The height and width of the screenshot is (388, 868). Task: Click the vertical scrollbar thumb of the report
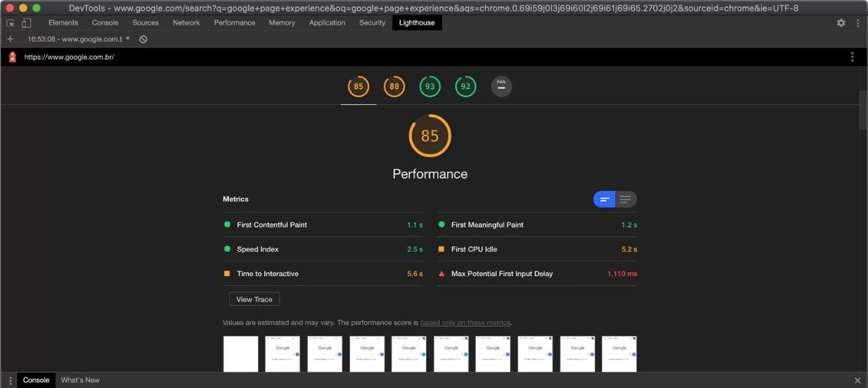click(x=863, y=110)
